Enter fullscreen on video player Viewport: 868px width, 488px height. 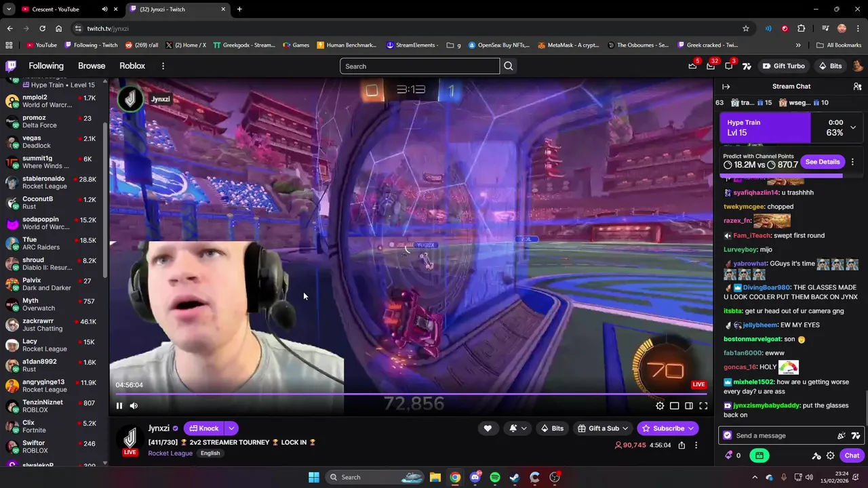(703, 406)
